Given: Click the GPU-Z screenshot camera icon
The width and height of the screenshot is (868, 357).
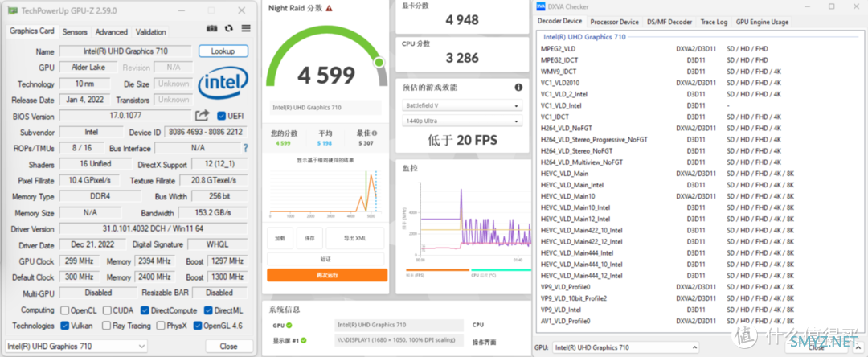Looking at the screenshot, I should [x=212, y=28].
